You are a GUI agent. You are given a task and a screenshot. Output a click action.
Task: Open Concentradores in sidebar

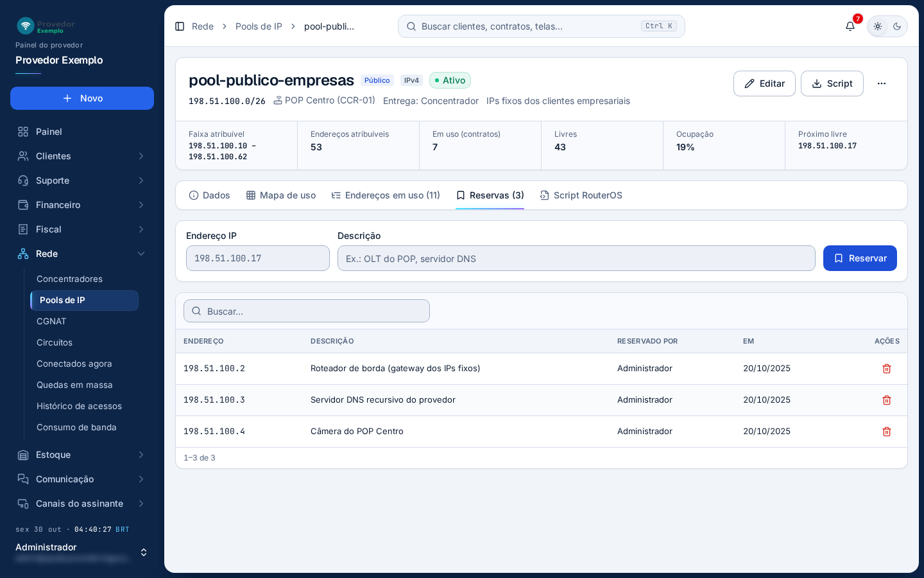pyautogui.click(x=84, y=279)
